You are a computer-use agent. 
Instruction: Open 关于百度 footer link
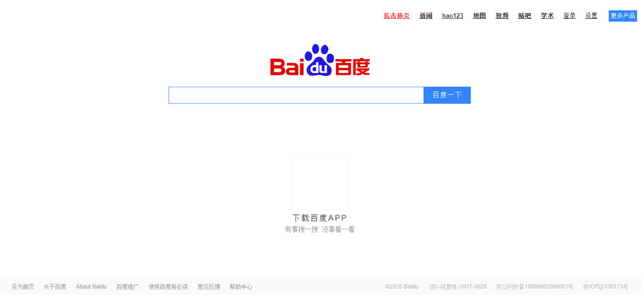click(x=55, y=287)
